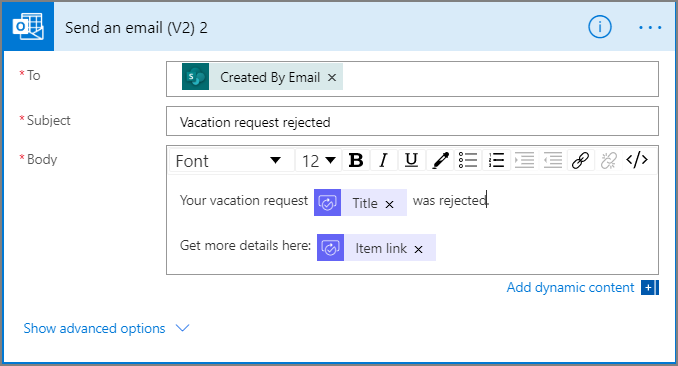Click the Outlook connector icon
Screen dimensions: 678x366
(x=29, y=27)
